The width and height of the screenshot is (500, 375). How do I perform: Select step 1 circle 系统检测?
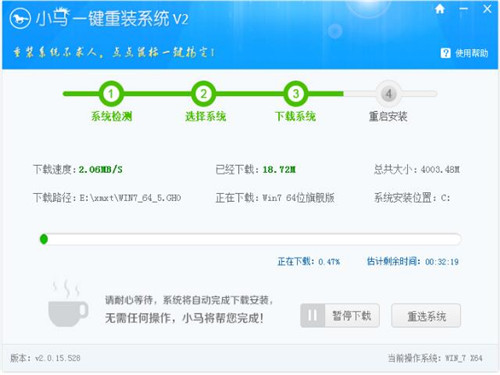[x=111, y=94]
